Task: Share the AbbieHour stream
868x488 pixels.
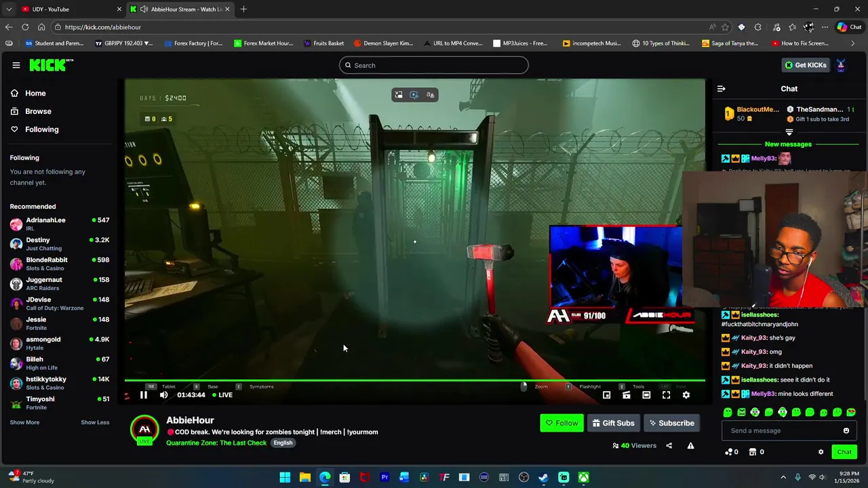Action: click(669, 445)
